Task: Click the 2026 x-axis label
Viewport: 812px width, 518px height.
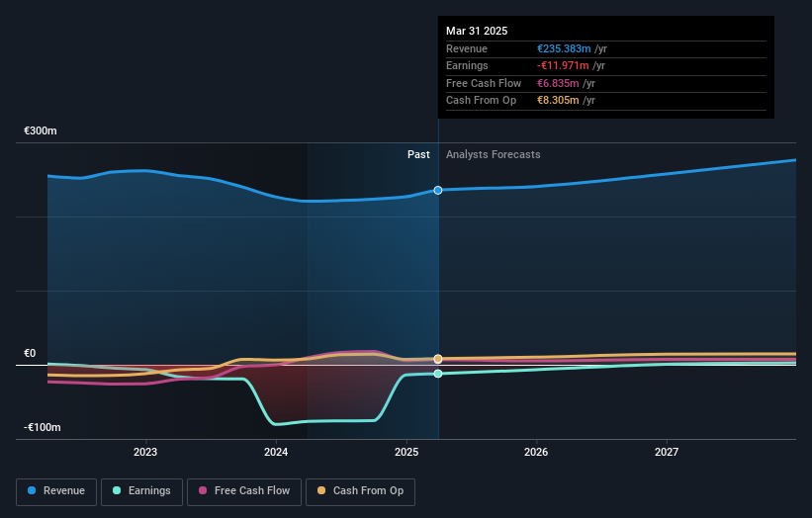Action: pos(536,452)
